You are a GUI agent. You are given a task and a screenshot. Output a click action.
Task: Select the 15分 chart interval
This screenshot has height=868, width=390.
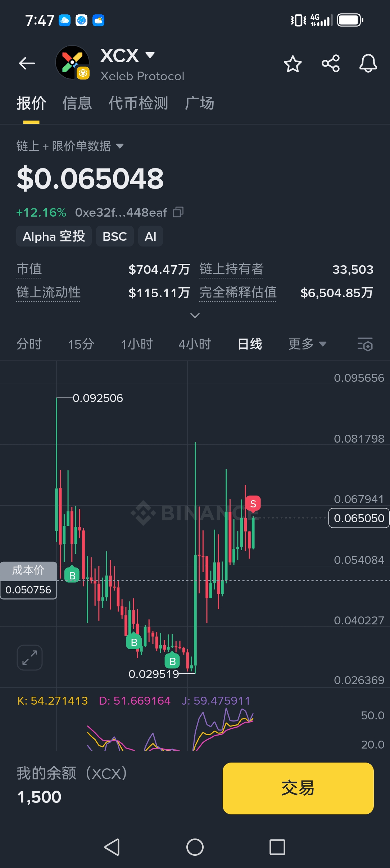click(81, 344)
